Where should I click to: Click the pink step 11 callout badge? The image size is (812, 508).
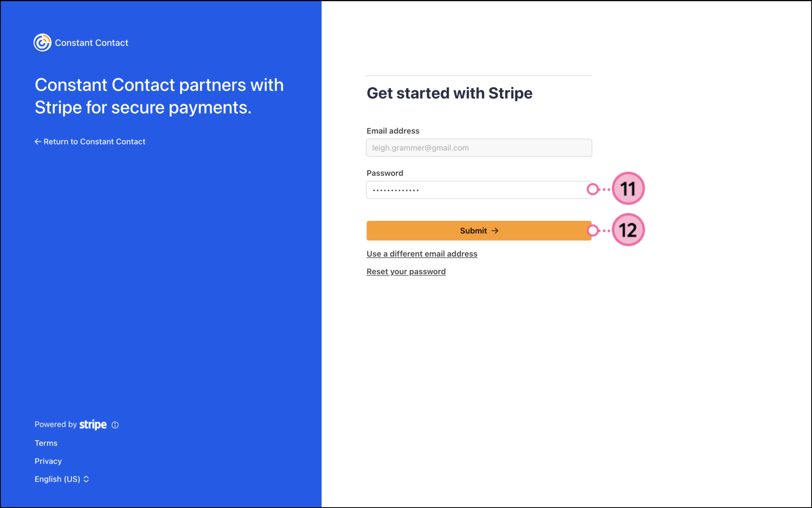[x=628, y=189]
